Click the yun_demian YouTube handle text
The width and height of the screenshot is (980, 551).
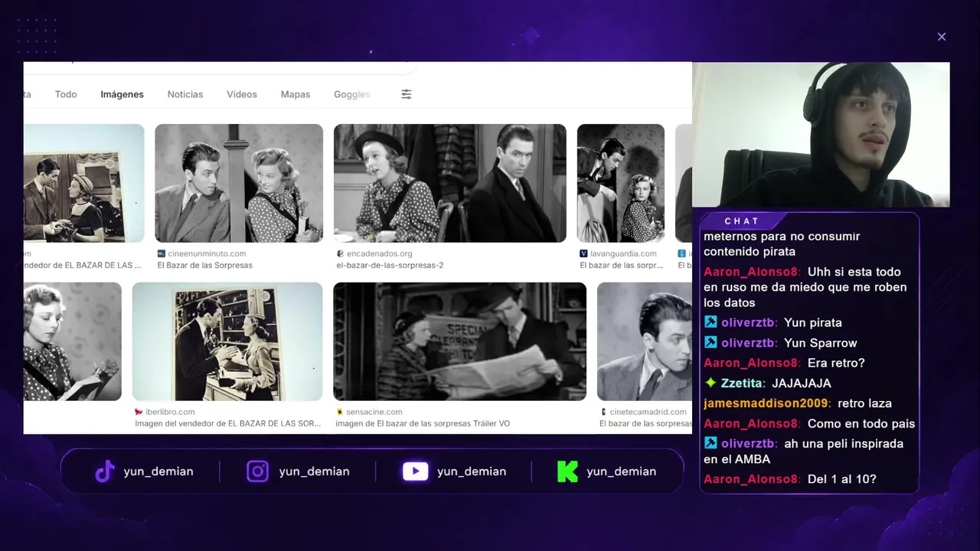pos(472,471)
